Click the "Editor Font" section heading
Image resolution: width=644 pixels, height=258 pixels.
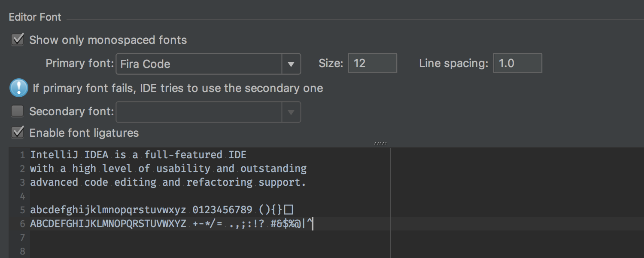[35, 17]
